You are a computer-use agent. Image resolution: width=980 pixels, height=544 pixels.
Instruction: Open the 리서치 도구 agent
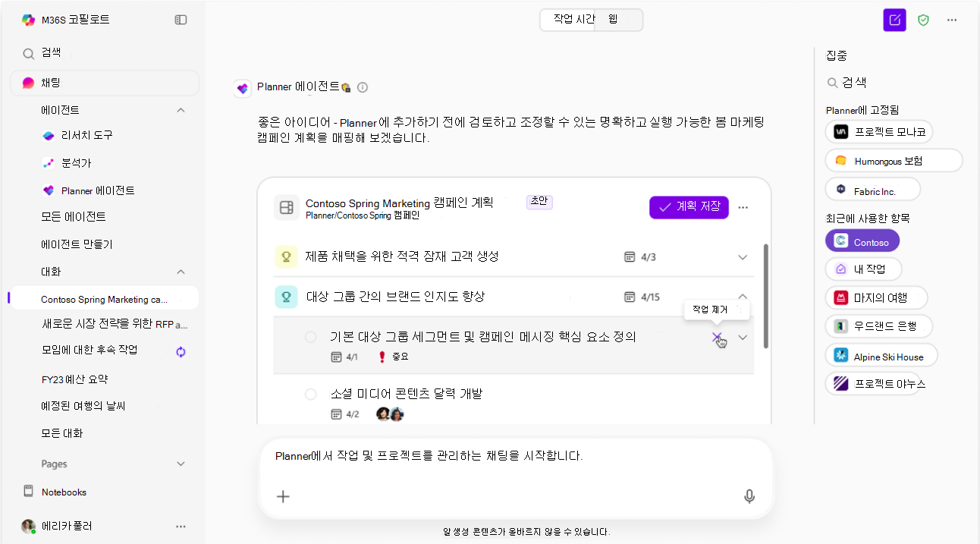pyautogui.click(x=77, y=135)
